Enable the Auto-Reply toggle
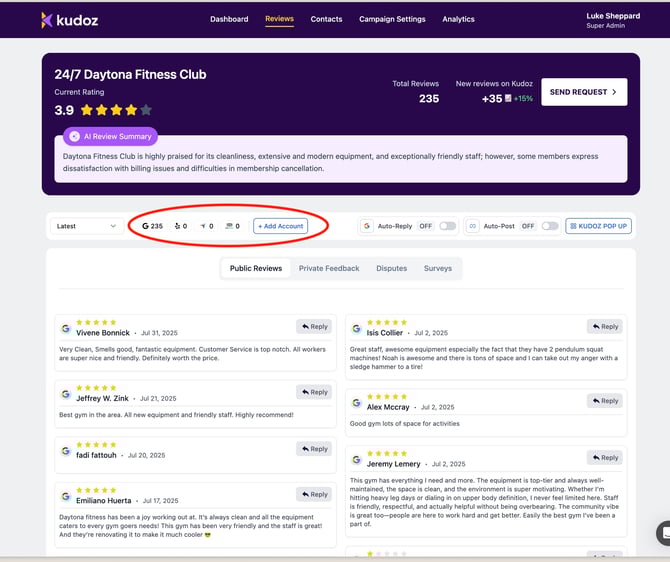 click(x=447, y=226)
